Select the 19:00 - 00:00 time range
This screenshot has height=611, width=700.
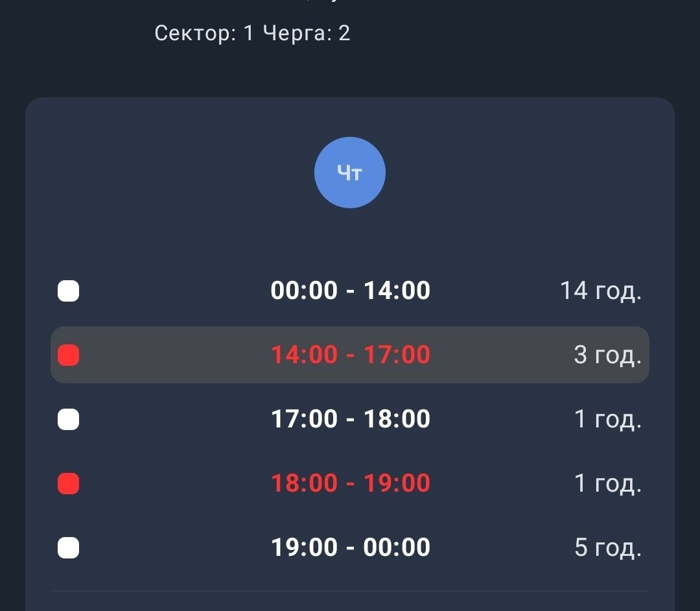pyautogui.click(x=351, y=547)
